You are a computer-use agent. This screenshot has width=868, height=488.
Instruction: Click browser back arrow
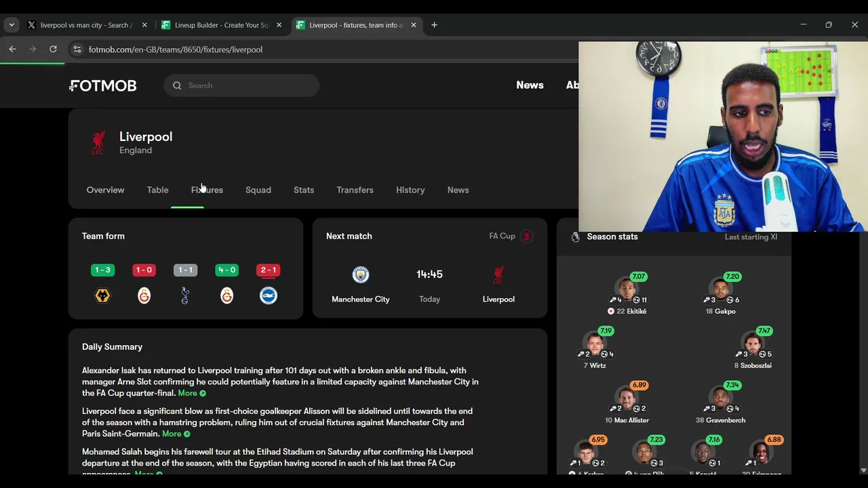pos(12,49)
